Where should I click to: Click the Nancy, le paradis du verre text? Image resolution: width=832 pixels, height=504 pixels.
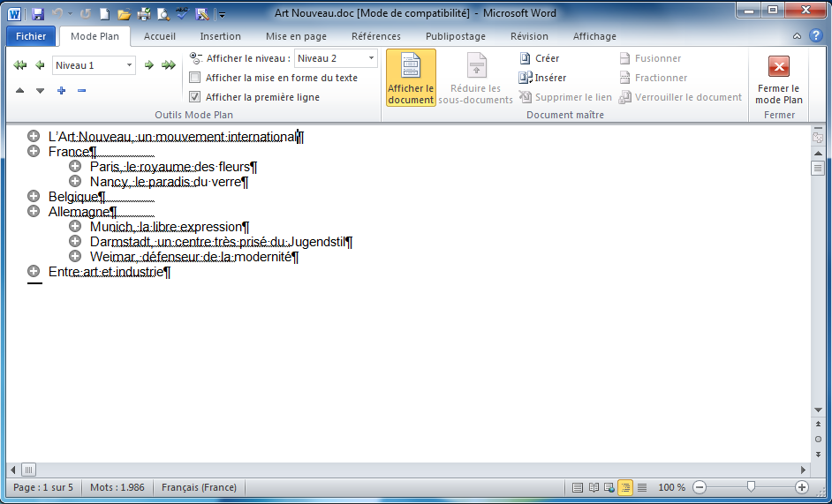tap(170, 182)
